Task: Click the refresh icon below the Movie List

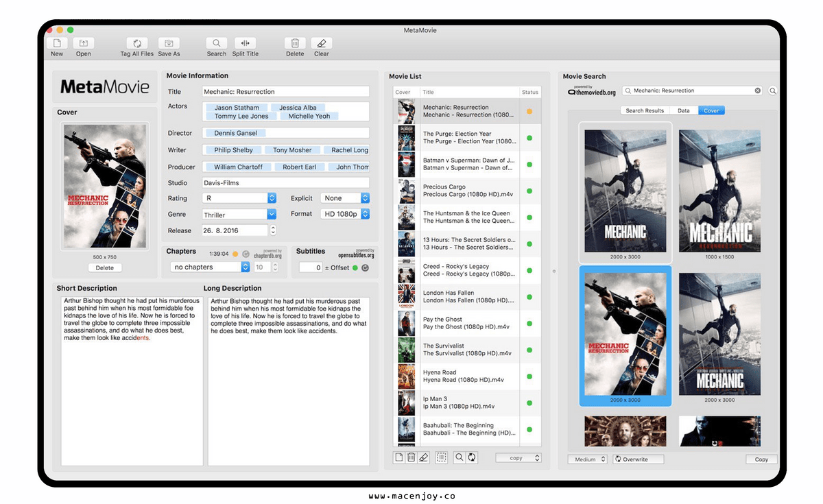Action: click(472, 457)
